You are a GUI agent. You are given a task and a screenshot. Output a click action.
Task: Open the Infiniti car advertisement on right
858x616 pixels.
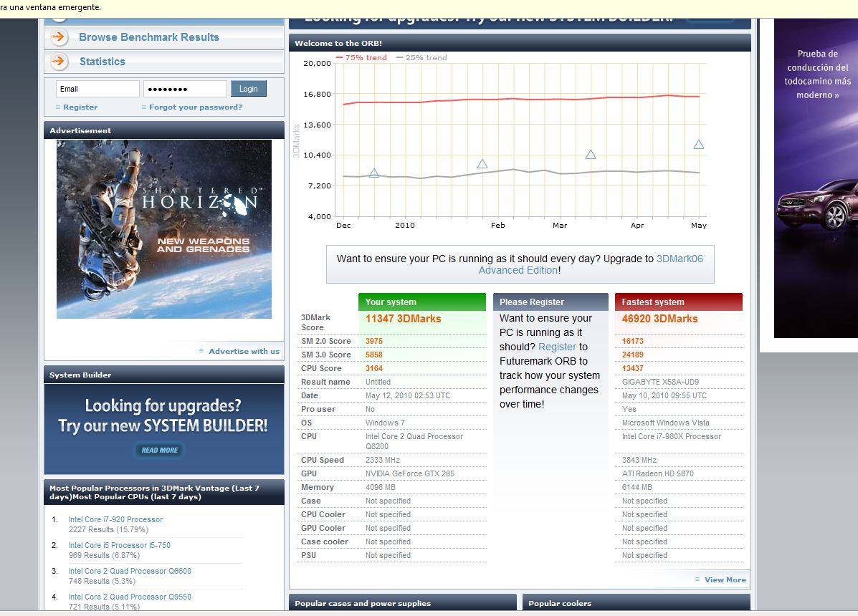(816, 178)
